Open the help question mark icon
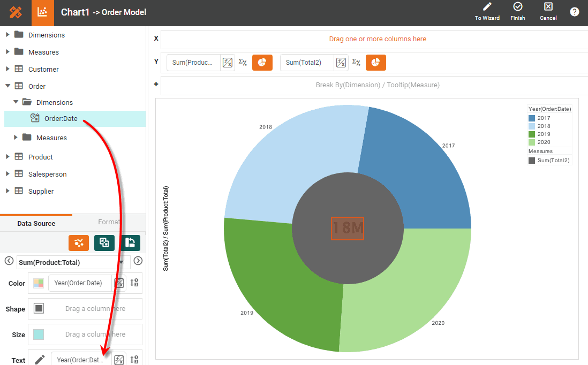This screenshot has width=588, height=365. click(x=575, y=12)
